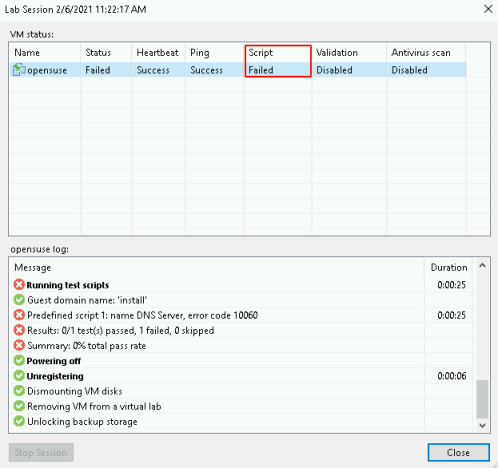Image resolution: width=498 pixels, height=468 pixels.
Task: Click the red error icon beside Running test scripts
Action: click(19, 285)
